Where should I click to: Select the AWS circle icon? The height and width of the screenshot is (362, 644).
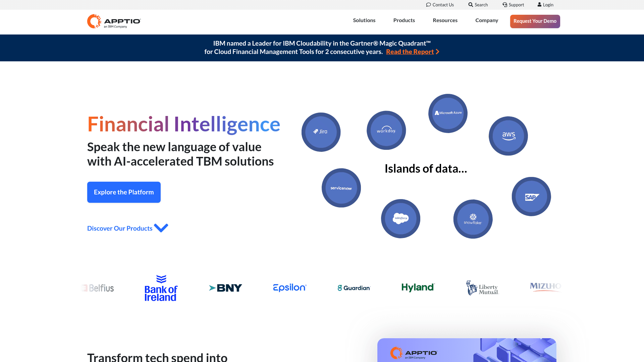[508, 136]
